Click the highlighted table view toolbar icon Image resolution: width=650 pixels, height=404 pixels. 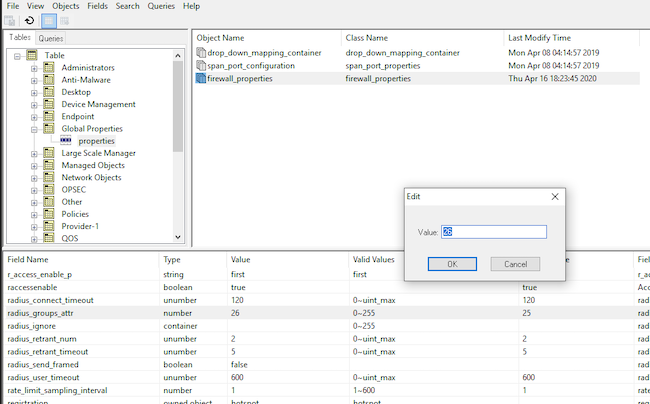(x=49, y=21)
